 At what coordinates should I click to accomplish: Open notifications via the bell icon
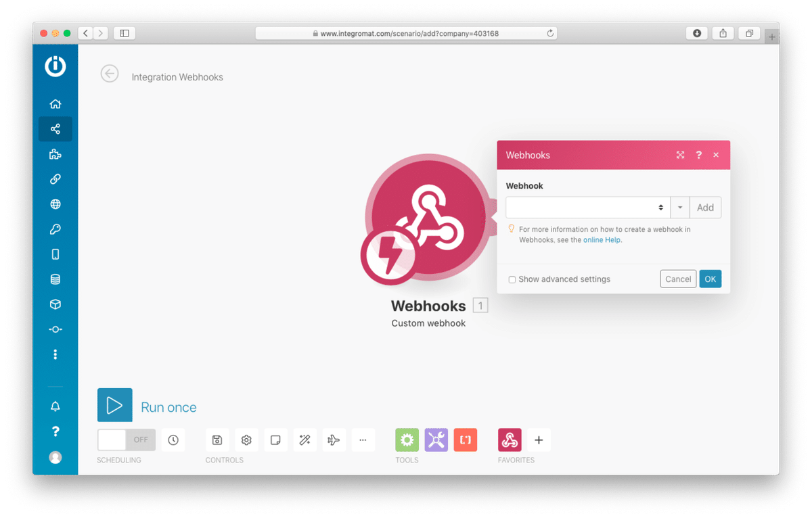pyautogui.click(x=55, y=405)
